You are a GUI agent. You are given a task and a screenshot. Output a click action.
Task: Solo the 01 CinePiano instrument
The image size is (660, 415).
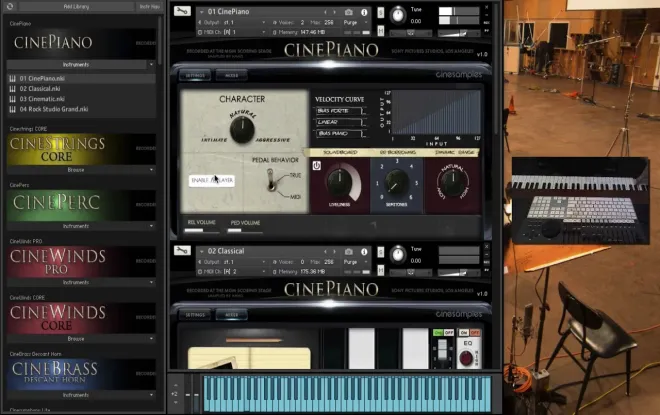pos(381,13)
